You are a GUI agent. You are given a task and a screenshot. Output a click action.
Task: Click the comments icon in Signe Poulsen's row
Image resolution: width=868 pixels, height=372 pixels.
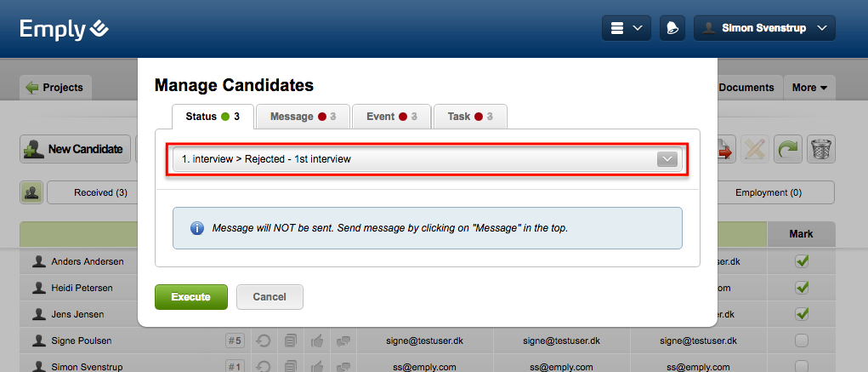click(343, 341)
